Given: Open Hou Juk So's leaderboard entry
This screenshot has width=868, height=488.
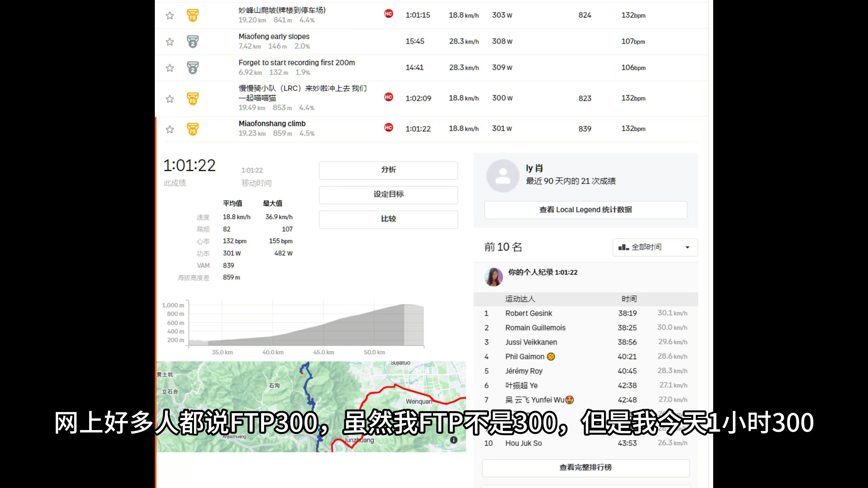Looking at the screenshot, I should point(523,443).
